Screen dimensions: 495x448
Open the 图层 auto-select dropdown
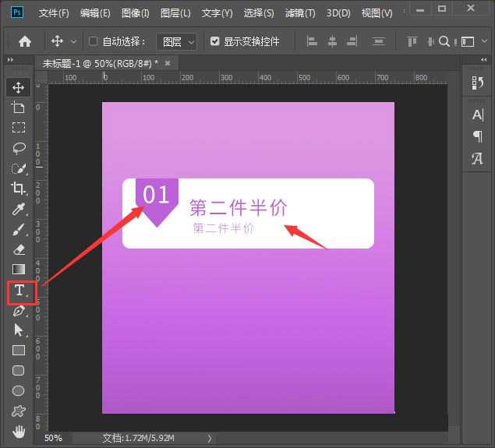coord(176,41)
